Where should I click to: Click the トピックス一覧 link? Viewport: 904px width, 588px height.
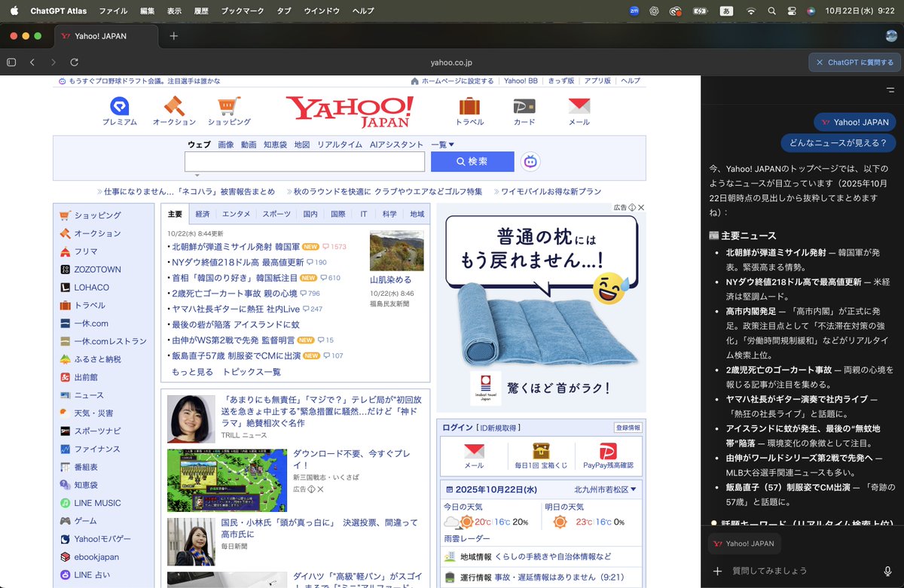252,372
